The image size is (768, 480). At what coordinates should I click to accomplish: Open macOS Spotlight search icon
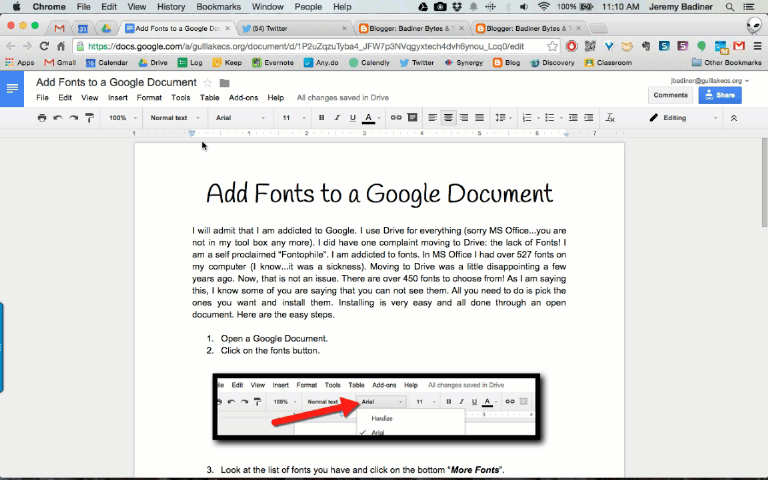tap(730, 7)
